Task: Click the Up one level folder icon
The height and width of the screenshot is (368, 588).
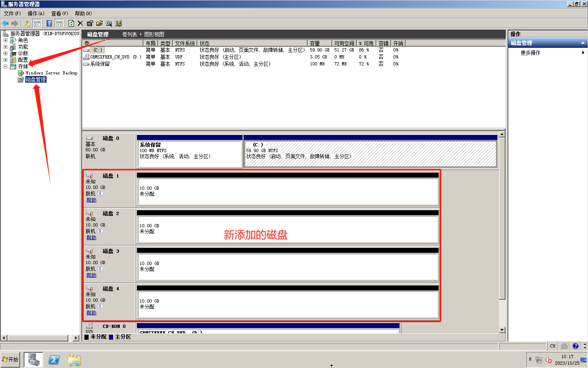Action: pyautogui.click(x=27, y=24)
